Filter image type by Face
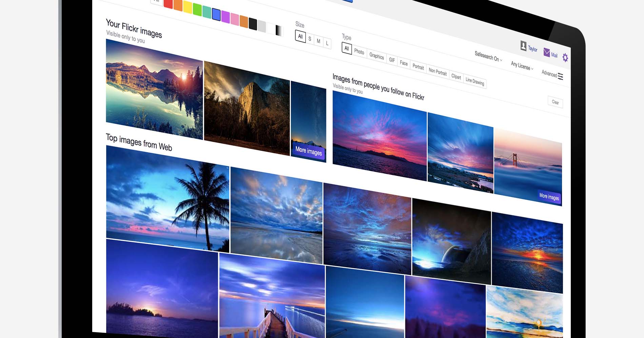This screenshot has width=644, height=338. click(404, 63)
